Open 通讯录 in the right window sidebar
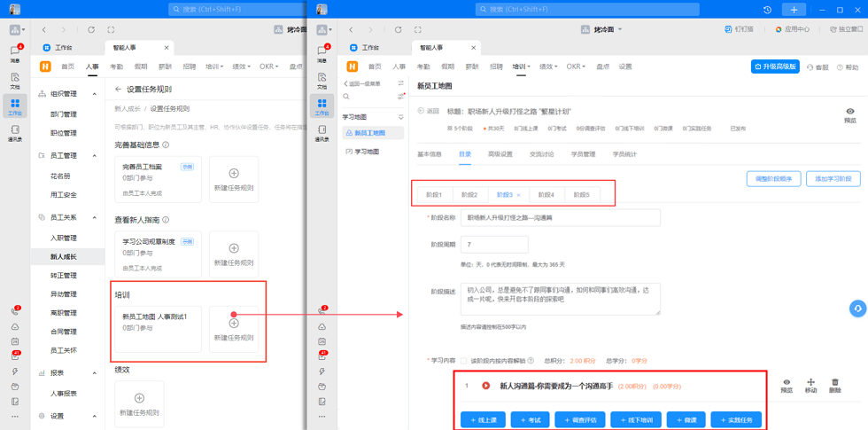 (322, 133)
